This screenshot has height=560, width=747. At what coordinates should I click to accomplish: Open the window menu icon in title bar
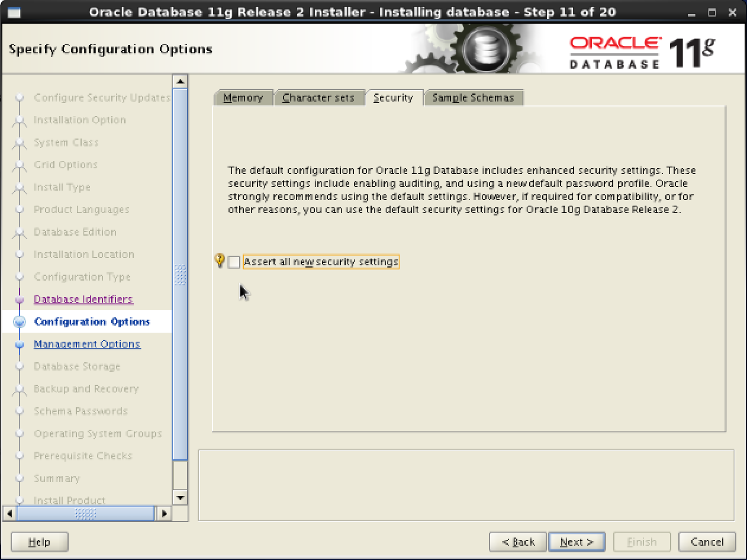pos(14,12)
